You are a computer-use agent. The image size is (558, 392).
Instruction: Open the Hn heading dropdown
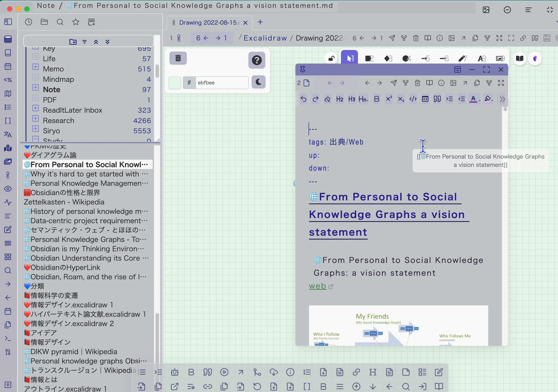point(363,99)
